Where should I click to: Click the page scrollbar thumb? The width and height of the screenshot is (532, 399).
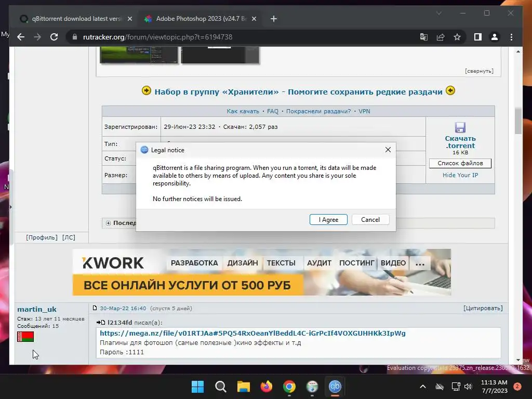click(x=518, y=121)
